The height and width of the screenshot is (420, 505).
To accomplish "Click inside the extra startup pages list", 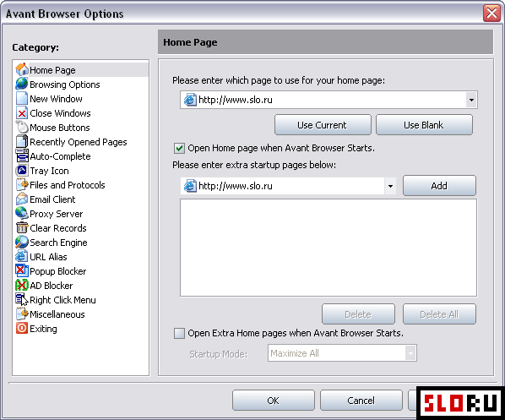I will [329, 248].
